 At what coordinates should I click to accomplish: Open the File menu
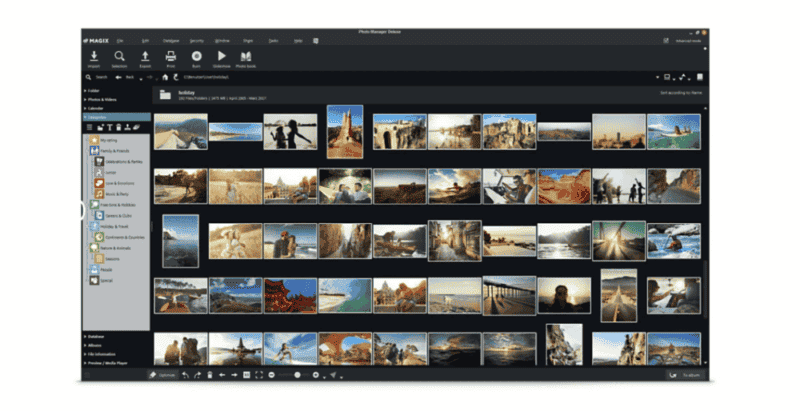point(120,41)
